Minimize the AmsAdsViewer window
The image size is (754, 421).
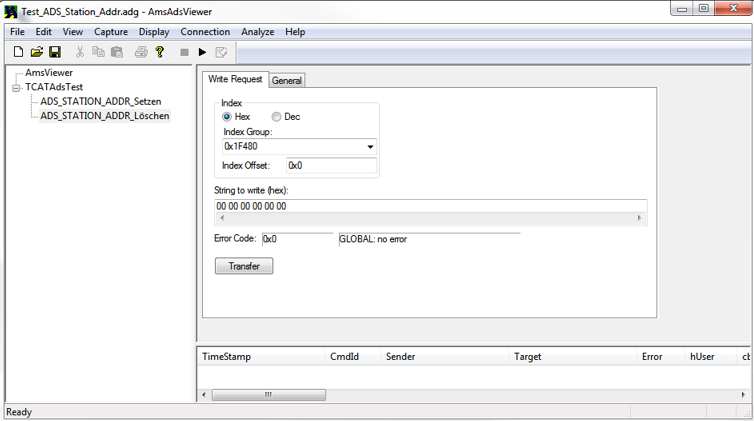(682, 9)
